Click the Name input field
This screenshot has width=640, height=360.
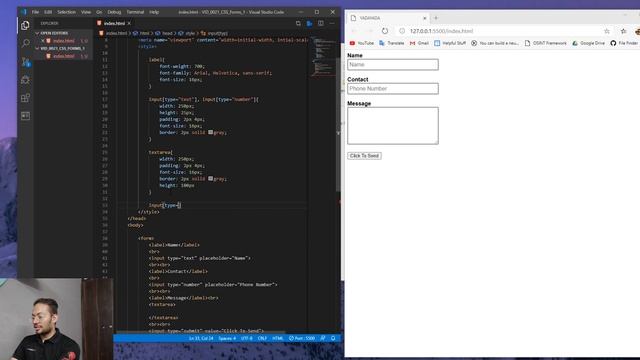[393, 64]
